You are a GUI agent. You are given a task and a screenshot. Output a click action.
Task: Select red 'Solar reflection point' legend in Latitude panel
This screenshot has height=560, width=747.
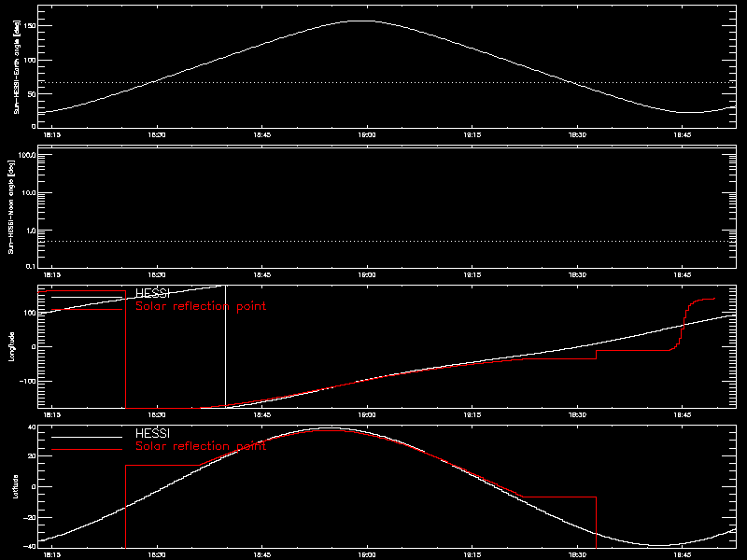pos(201,446)
